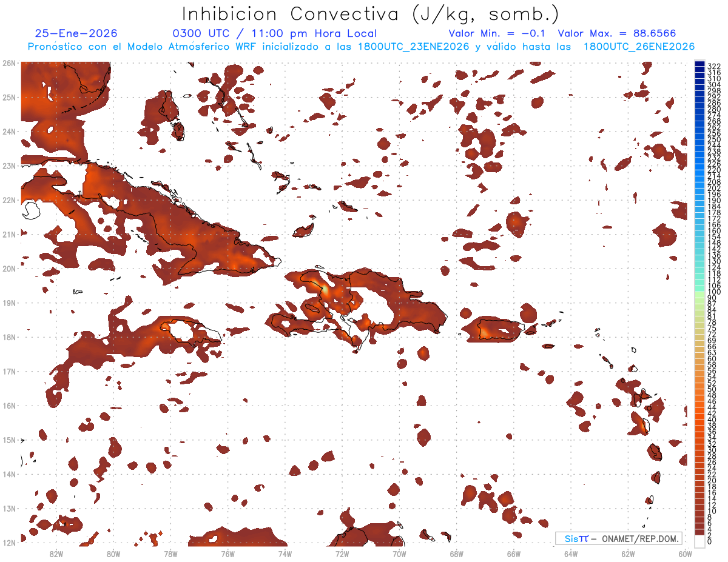Click the 60W longitude label
728x562 pixels.
pos(686,553)
